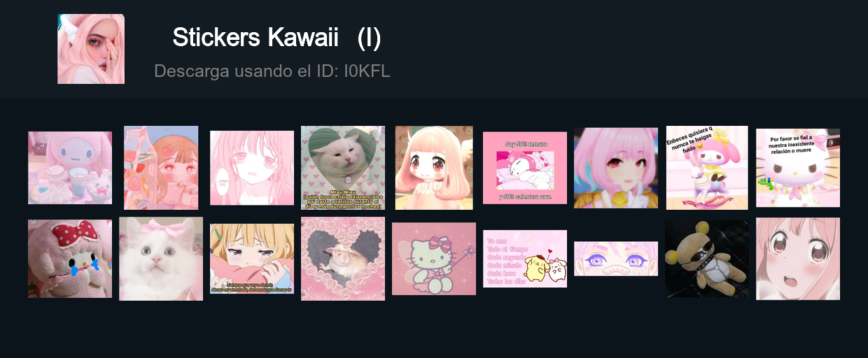Pick the pink sketch girl sticker
The width and height of the screenshot is (868, 358).
pyautogui.click(x=252, y=168)
